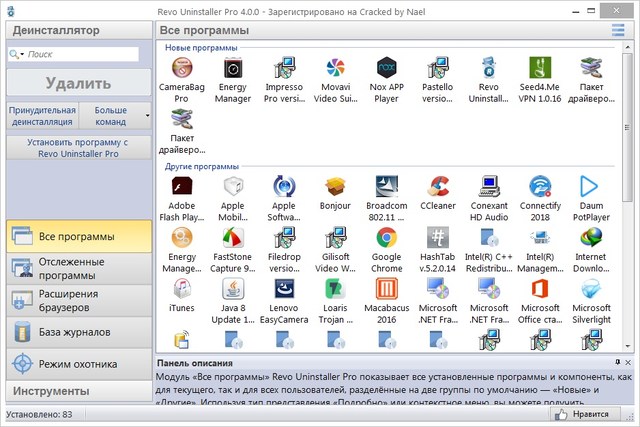Select the Seed4.Me VPN icon

[540, 69]
